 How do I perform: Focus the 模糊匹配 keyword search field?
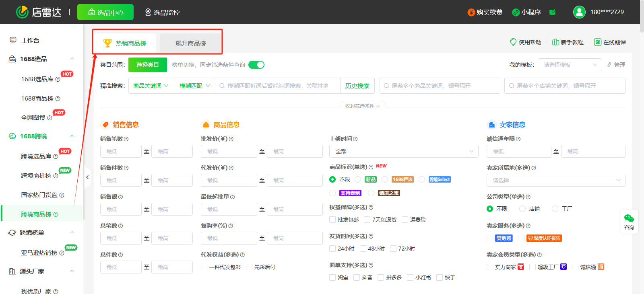278,86
